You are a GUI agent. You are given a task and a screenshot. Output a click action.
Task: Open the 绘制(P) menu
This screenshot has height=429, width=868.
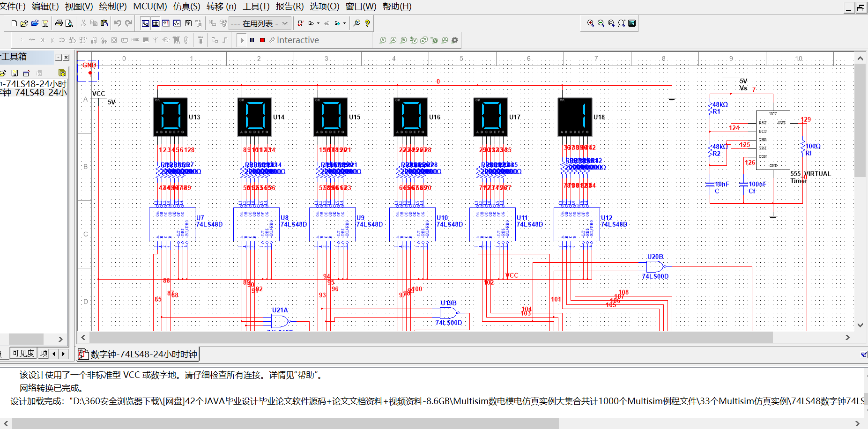point(113,7)
